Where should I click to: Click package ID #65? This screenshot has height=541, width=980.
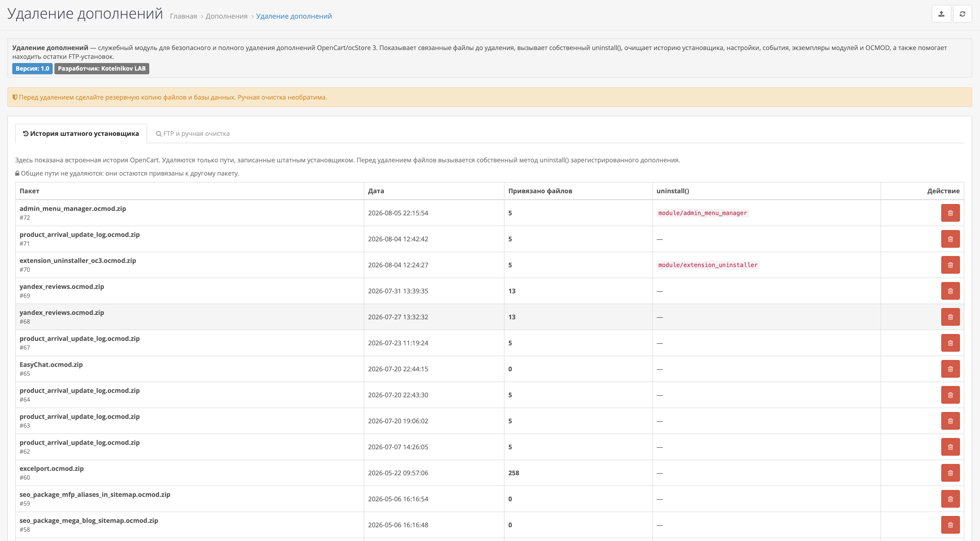25,374
